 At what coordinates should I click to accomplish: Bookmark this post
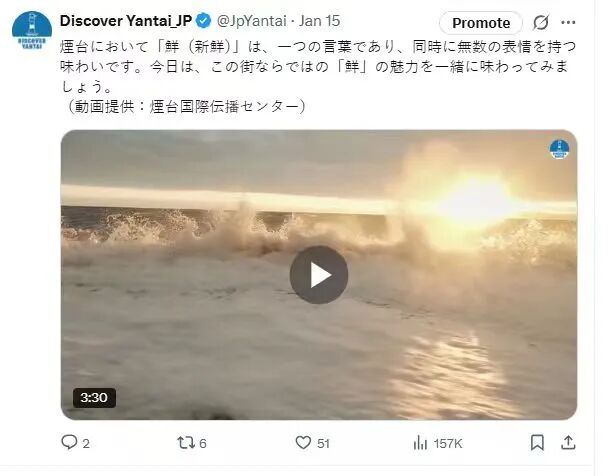[537, 443]
